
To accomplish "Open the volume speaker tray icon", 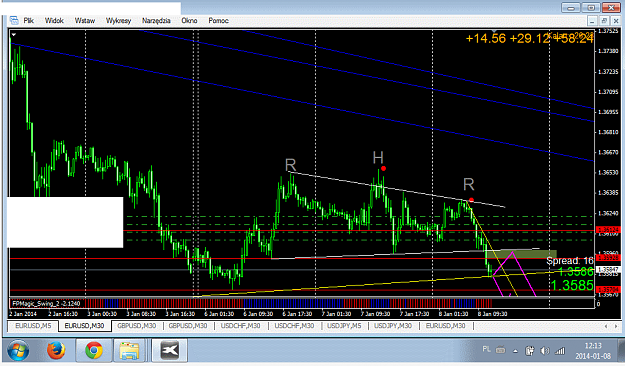I will pyautogui.click(x=544, y=351).
